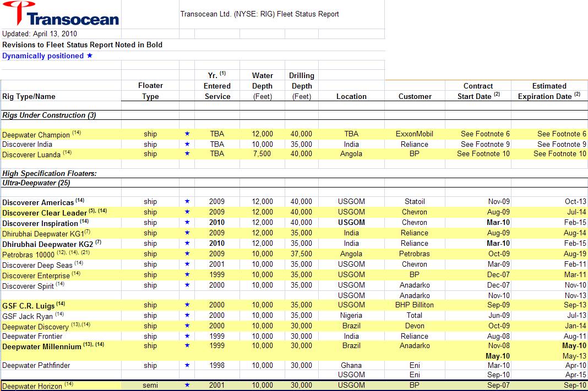Click the 'Total' customer cell
Image resolution: width=588 pixels, height=391 pixels.
pyautogui.click(x=415, y=315)
